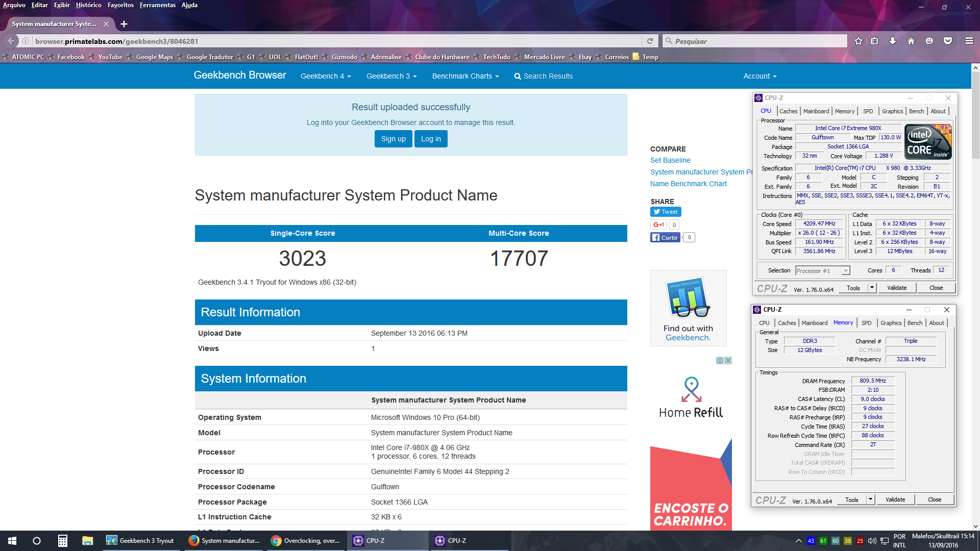Click the ad info icon

click(720, 360)
